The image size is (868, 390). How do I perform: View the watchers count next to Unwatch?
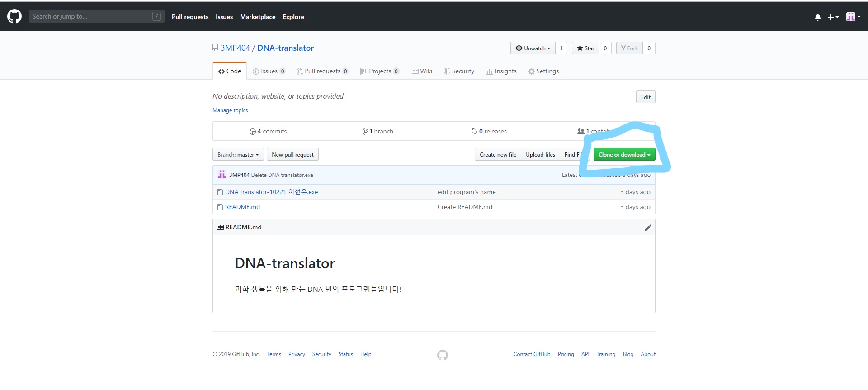(x=561, y=48)
